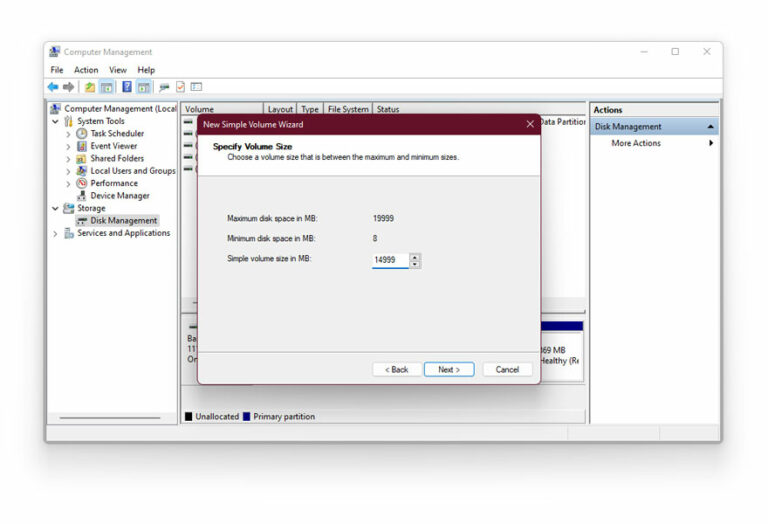
Task: Increase volume size with up spinner
Action: (415, 257)
